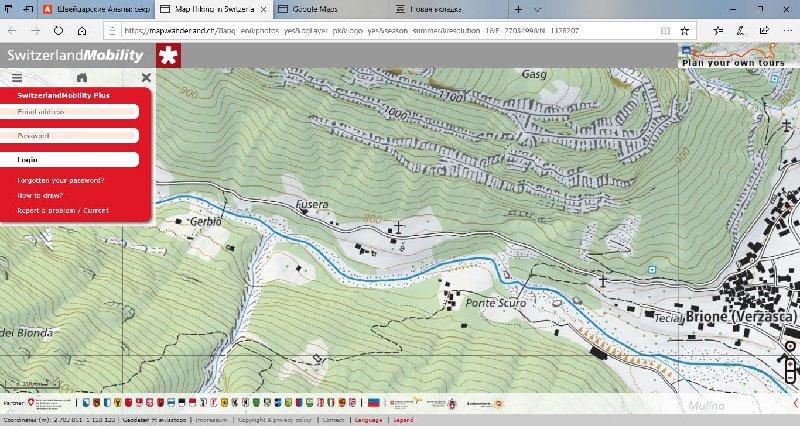
Task: Click the Impressum footer link
Action: pyautogui.click(x=211, y=420)
